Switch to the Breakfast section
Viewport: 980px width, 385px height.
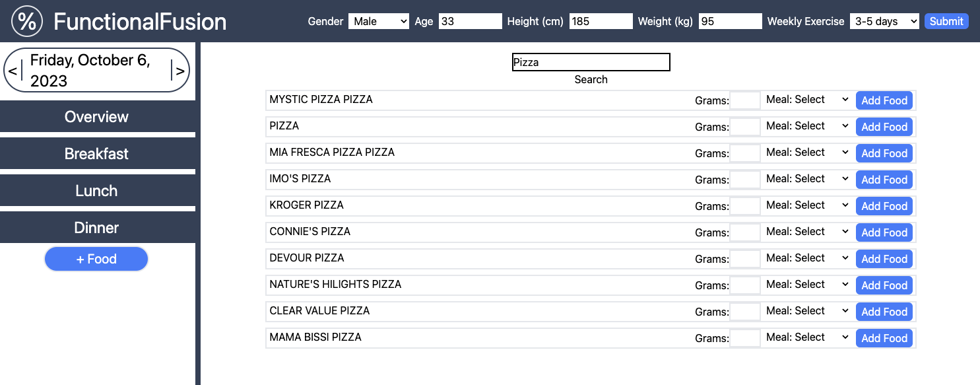[97, 154]
